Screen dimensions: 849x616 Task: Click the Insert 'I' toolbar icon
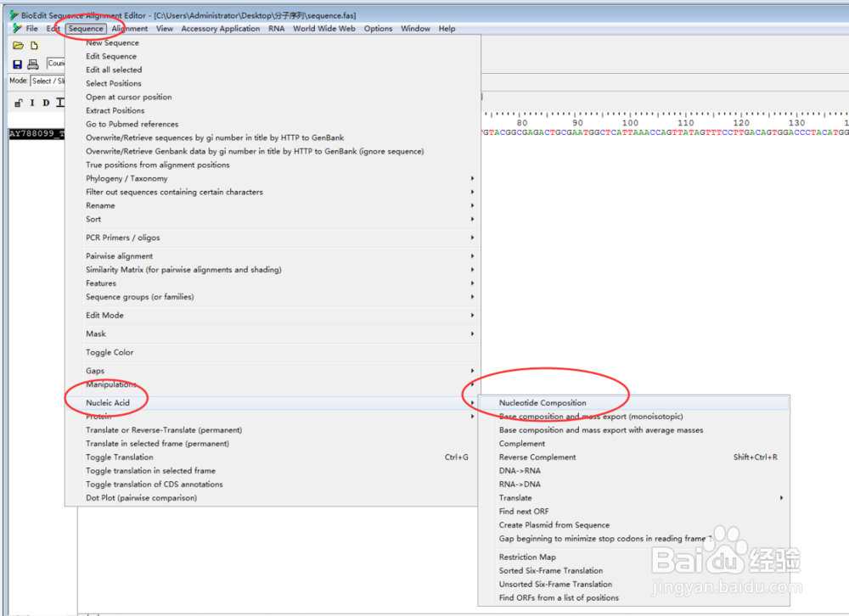pos(32,103)
